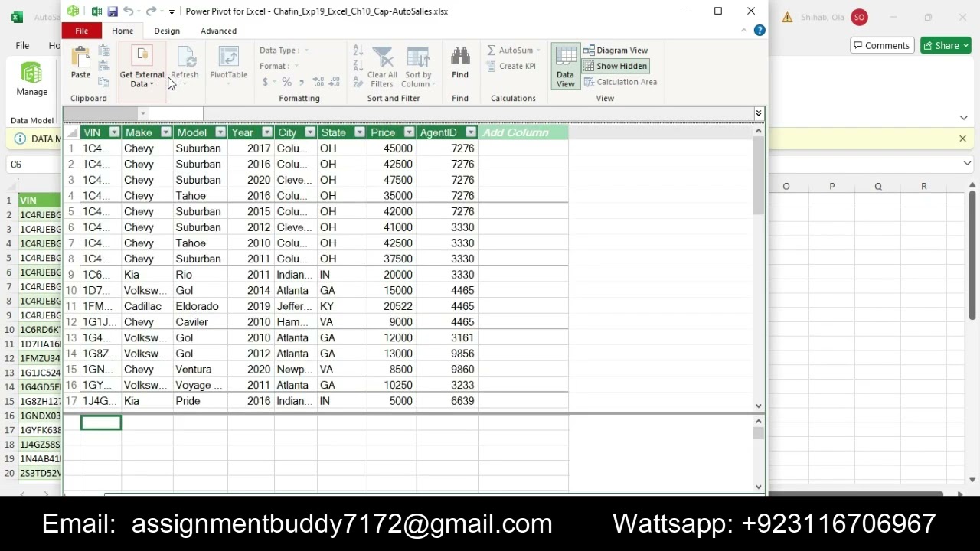Open the Year column filter dropdown
The image size is (980, 551).
267,132
